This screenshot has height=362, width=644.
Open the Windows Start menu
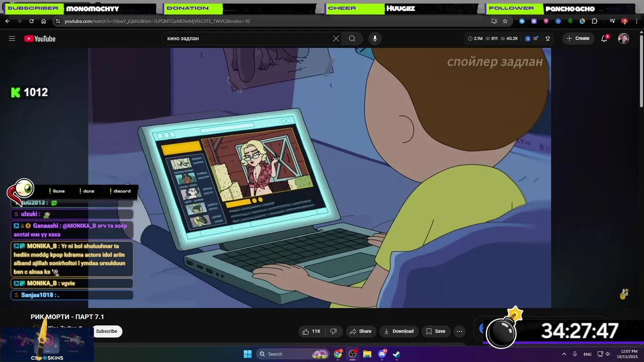(x=248, y=354)
